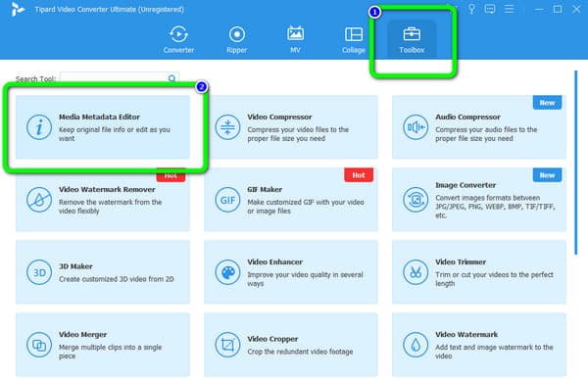This screenshot has width=588, height=379.
Task: Click the New badge on Image Converter
Action: (x=547, y=175)
